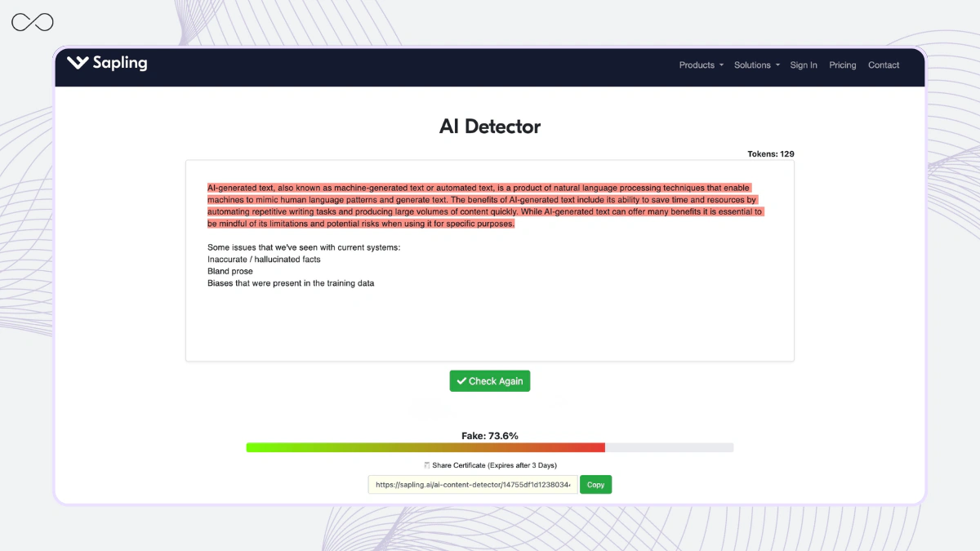Image resolution: width=980 pixels, height=551 pixels.
Task: Toggle the Share Certificate checkbox
Action: tap(427, 465)
